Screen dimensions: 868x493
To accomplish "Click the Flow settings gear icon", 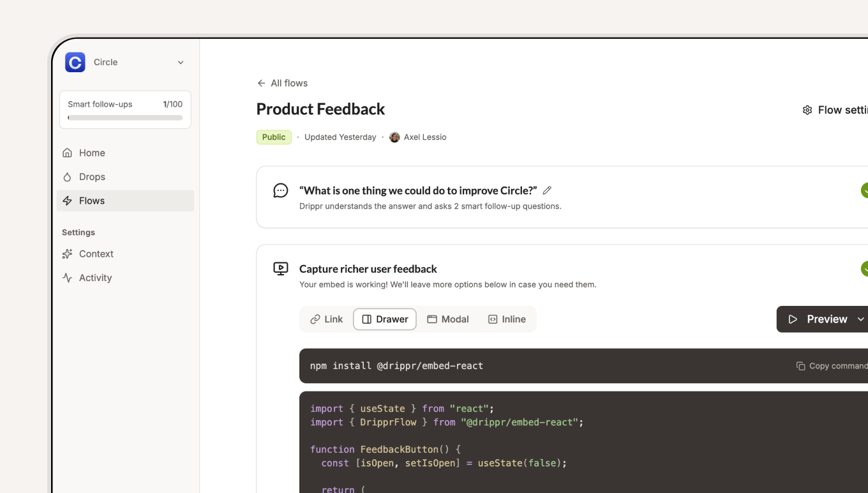I will point(807,110).
